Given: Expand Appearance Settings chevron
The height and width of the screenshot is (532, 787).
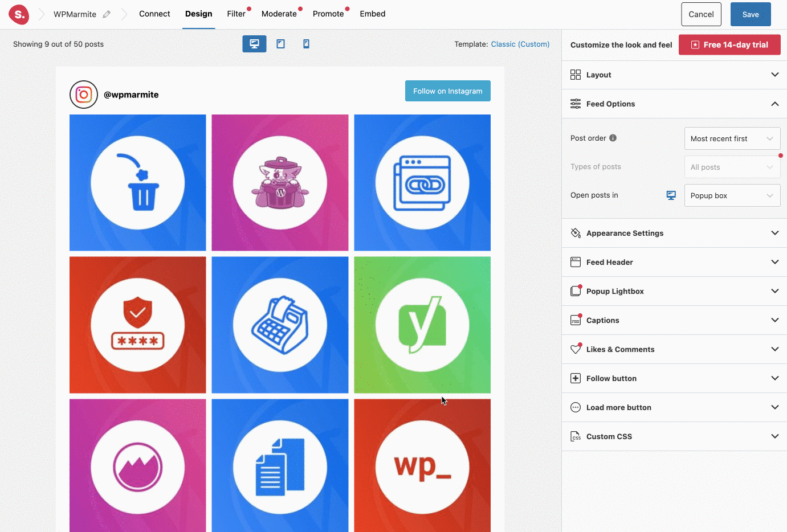Looking at the screenshot, I should [775, 233].
